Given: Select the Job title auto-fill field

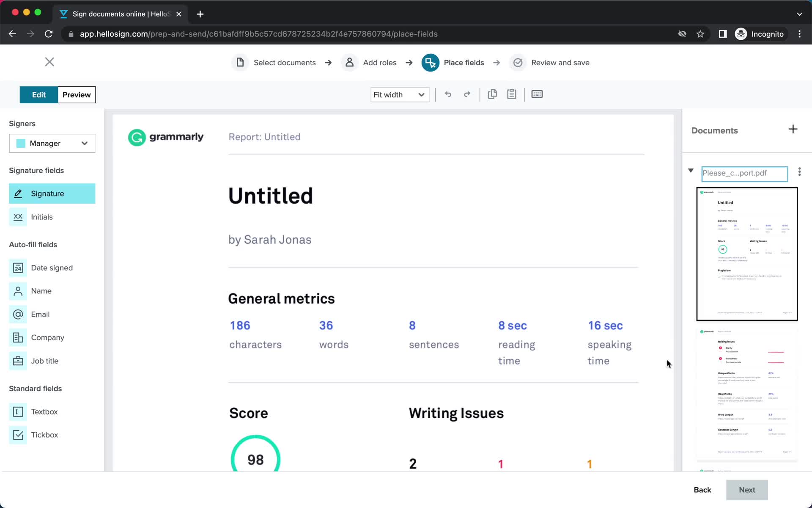Looking at the screenshot, I should pos(52,361).
